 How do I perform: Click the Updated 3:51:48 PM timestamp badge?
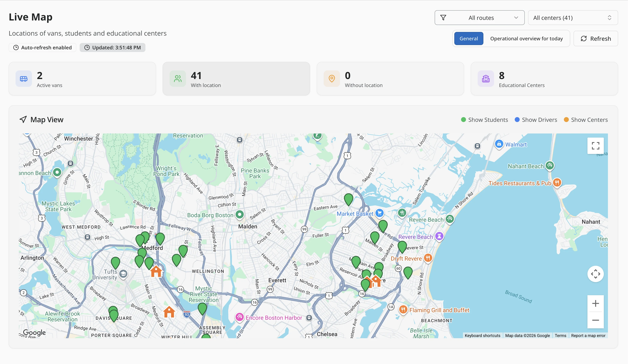[x=112, y=47]
